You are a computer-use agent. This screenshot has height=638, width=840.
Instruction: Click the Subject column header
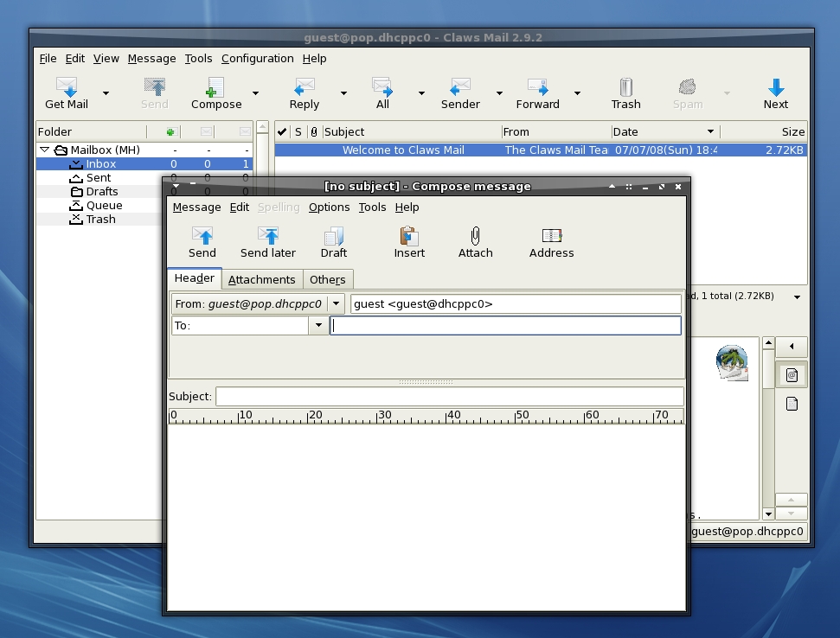coord(412,131)
